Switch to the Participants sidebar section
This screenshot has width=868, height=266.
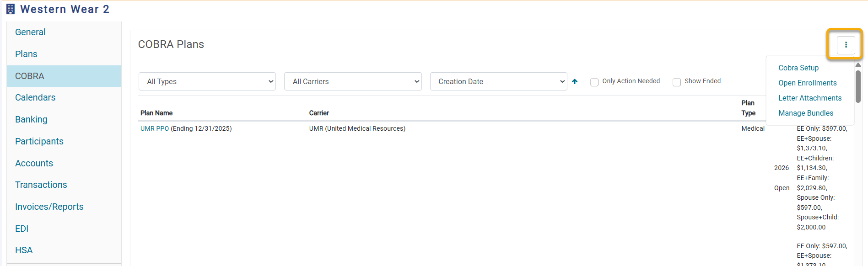[x=39, y=141]
